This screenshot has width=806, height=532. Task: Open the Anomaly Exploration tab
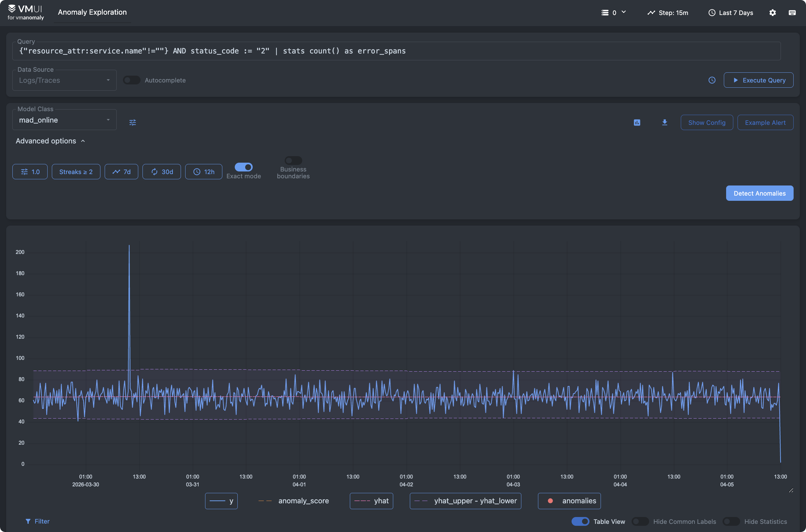point(92,12)
